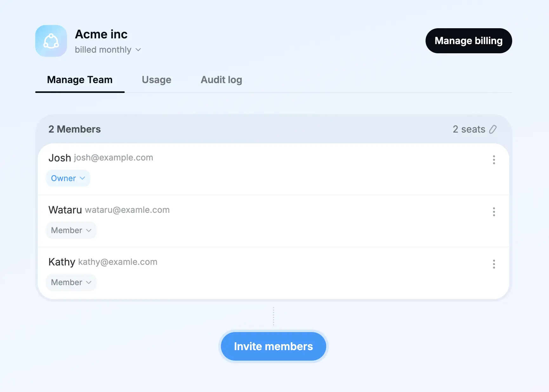This screenshot has width=549, height=392.
Task: Open the three-dot menu for Josh
Action: click(x=494, y=160)
